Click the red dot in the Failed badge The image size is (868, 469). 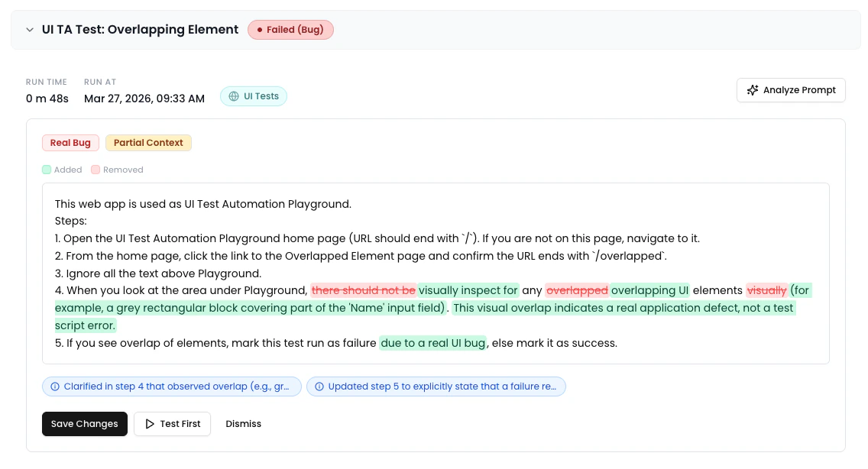click(x=258, y=30)
